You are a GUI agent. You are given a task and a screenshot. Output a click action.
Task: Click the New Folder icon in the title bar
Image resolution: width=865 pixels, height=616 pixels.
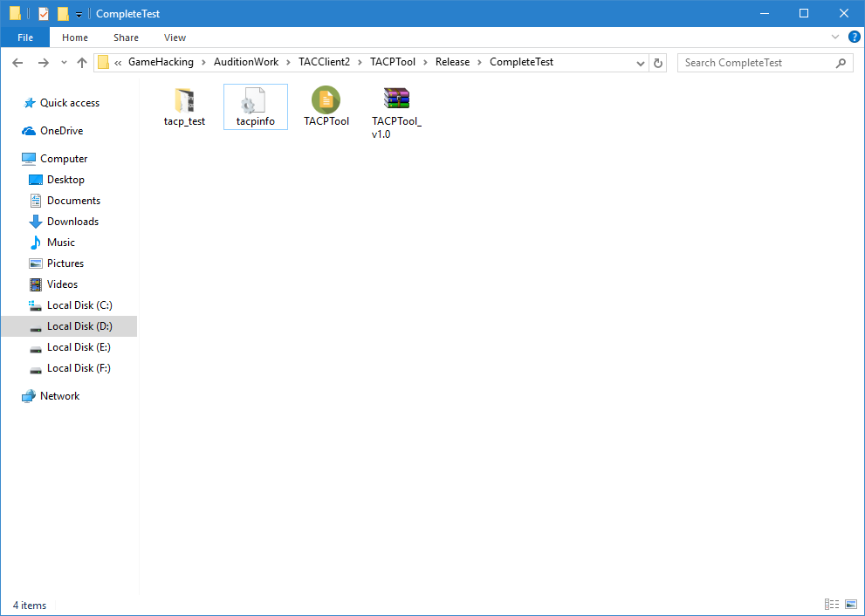pos(63,14)
